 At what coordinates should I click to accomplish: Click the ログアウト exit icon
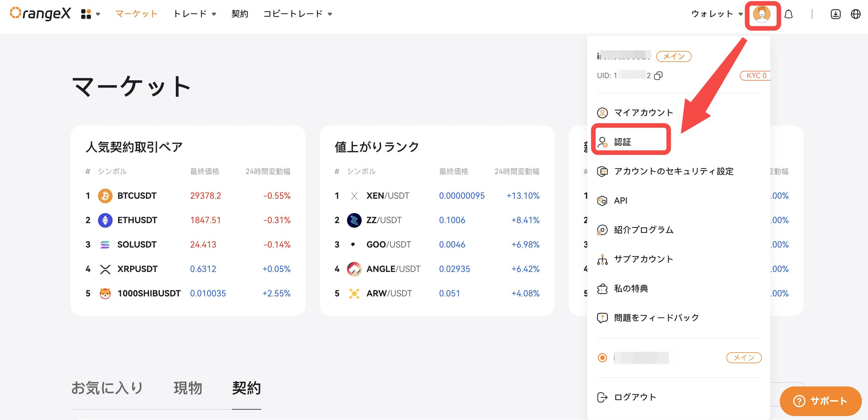(x=602, y=397)
